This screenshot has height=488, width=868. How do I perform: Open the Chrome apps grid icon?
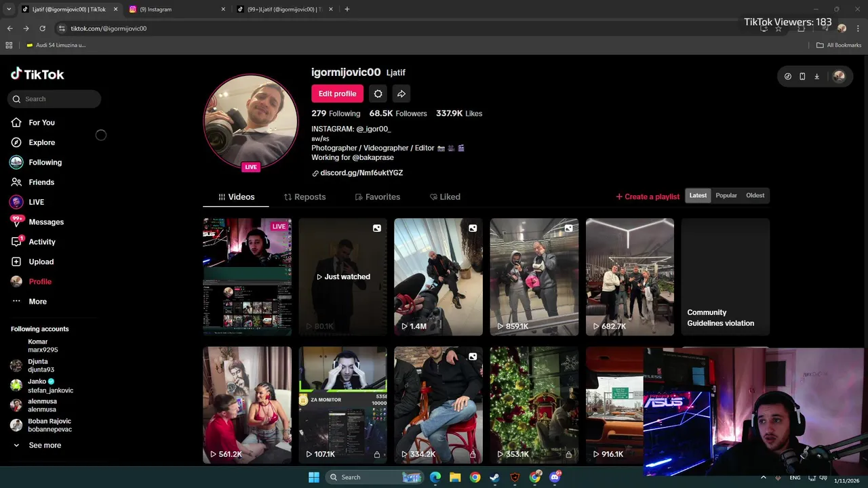click(x=9, y=45)
